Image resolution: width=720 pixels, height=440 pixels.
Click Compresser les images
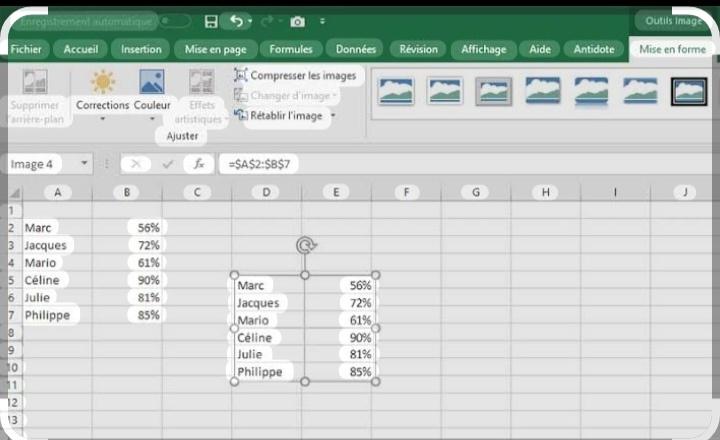(295, 75)
